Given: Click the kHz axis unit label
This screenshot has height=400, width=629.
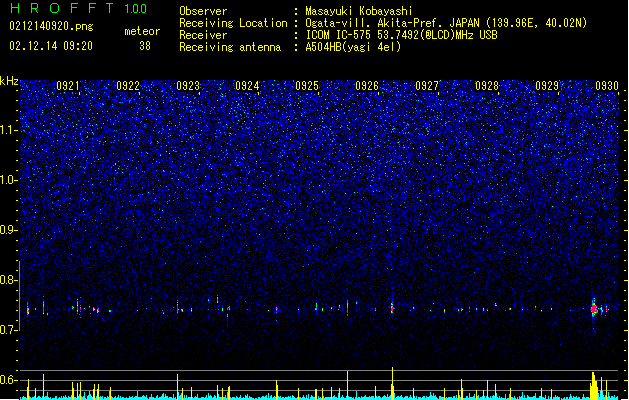Looking at the screenshot, I should [x=9, y=81].
